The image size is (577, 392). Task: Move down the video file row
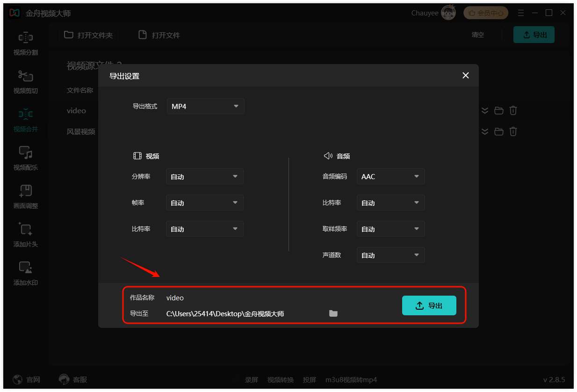point(485,111)
